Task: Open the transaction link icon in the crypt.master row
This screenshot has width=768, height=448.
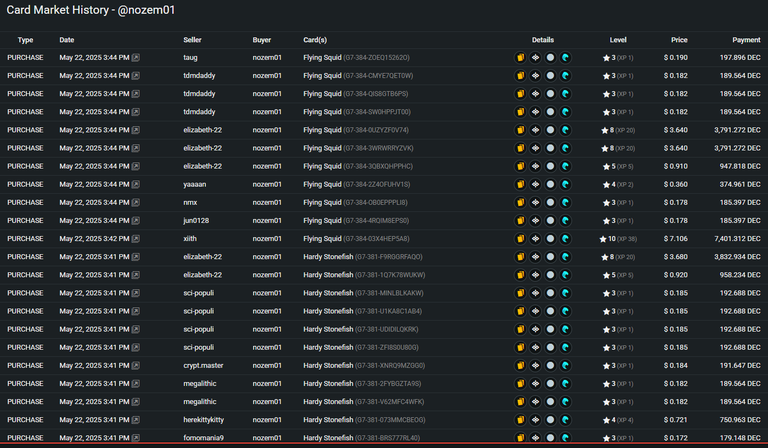Action: 136,366
